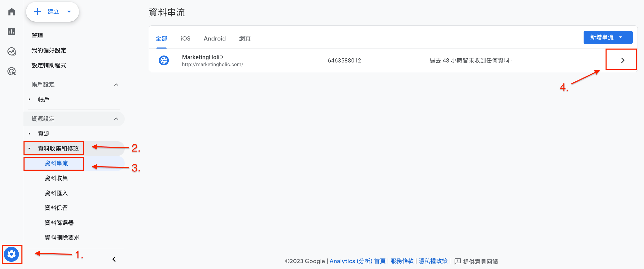Screen dimensions: 644x269
Task: Open the feedback icon in footer
Action: point(457,261)
